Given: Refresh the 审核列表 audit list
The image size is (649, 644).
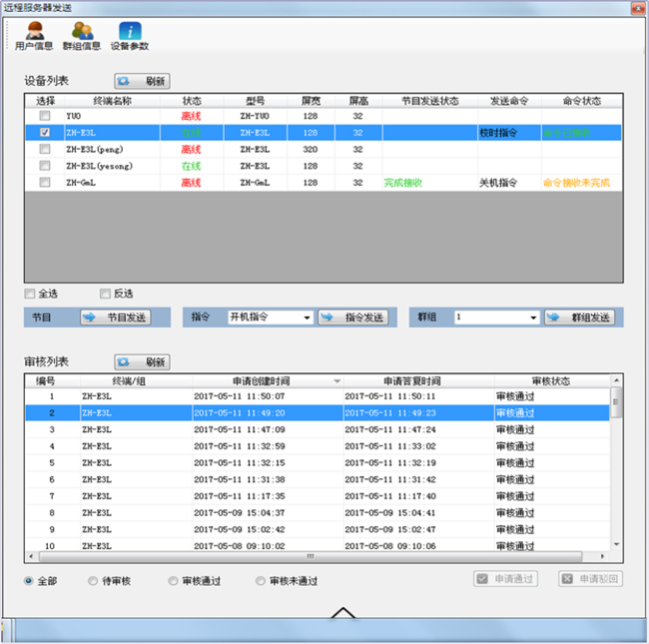Looking at the screenshot, I should [142, 362].
